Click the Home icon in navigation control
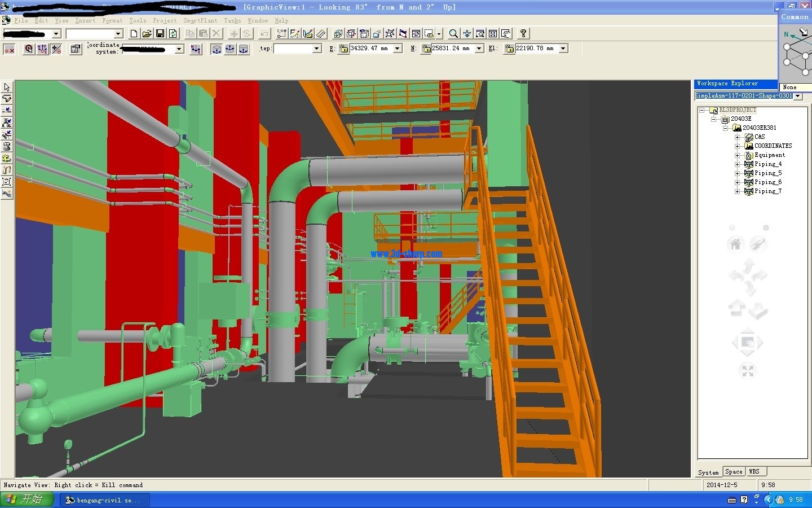 point(735,244)
